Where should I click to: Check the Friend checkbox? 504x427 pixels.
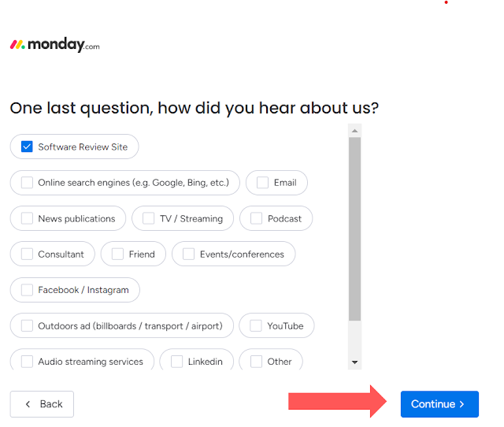[117, 254]
